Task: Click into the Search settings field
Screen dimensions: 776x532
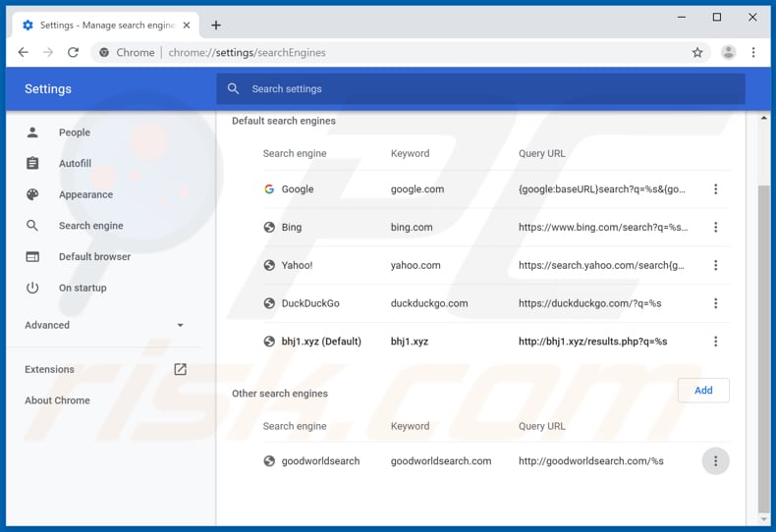Action: [481, 88]
